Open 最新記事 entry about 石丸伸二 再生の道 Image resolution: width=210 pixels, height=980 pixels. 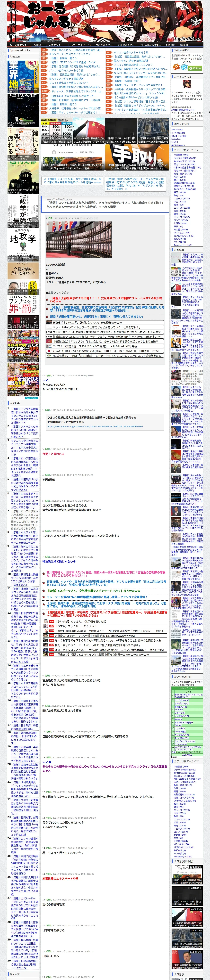coord(187,260)
